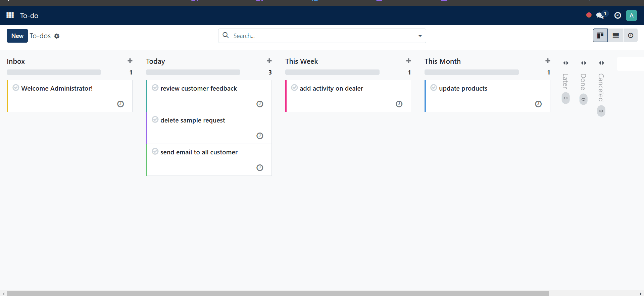
Task: Open send email to all customer card
Action: click(x=209, y=160)
